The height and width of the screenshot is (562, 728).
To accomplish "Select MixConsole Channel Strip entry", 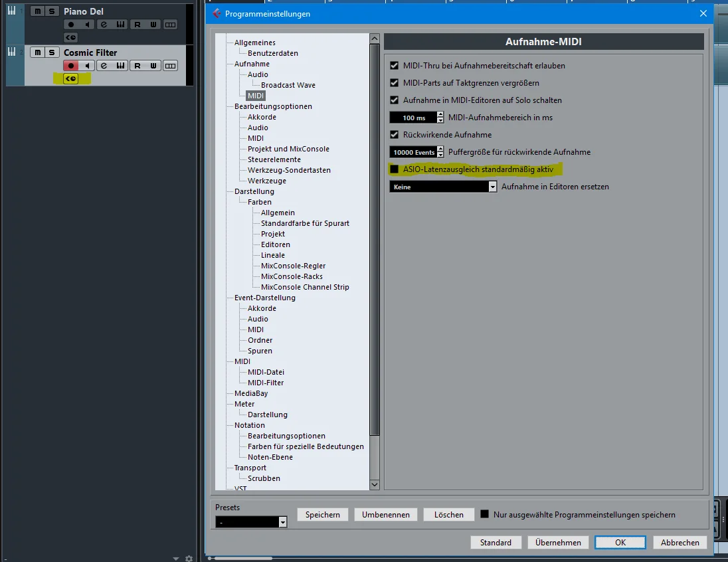I will click(305, 287).
